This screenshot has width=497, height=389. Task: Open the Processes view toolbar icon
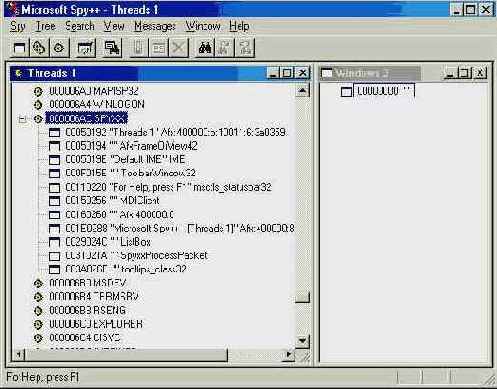[x=39, y=48]
